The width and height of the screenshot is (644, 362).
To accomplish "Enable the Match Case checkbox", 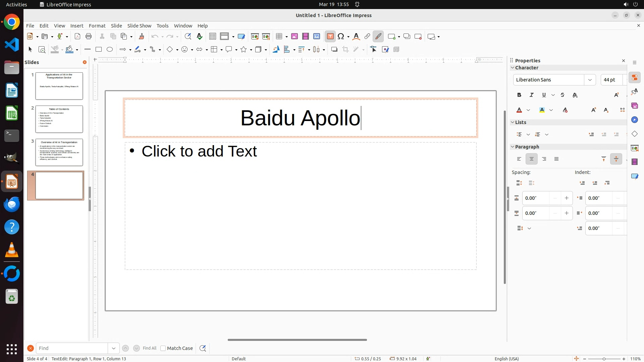I will pyautogui.click(x=163, y=348).
